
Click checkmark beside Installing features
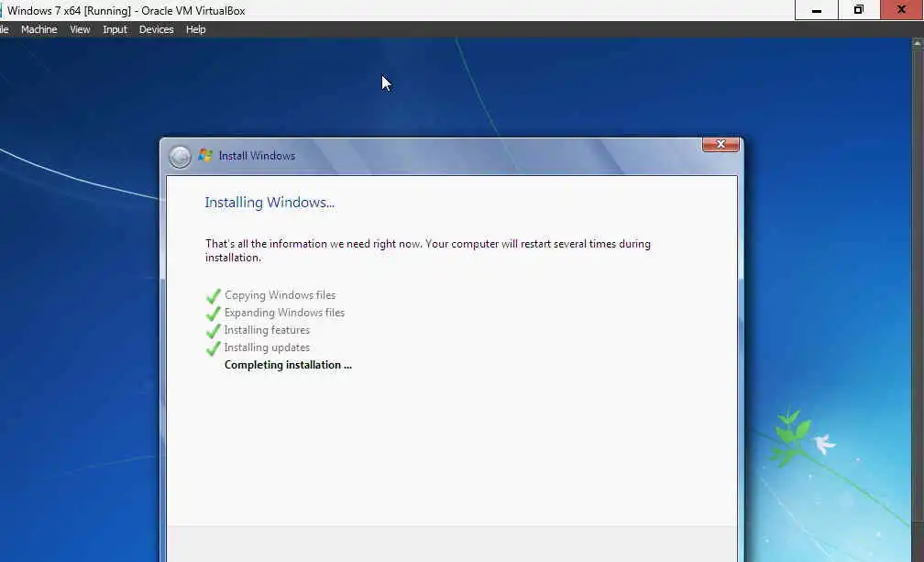click(x=214, y=331)
